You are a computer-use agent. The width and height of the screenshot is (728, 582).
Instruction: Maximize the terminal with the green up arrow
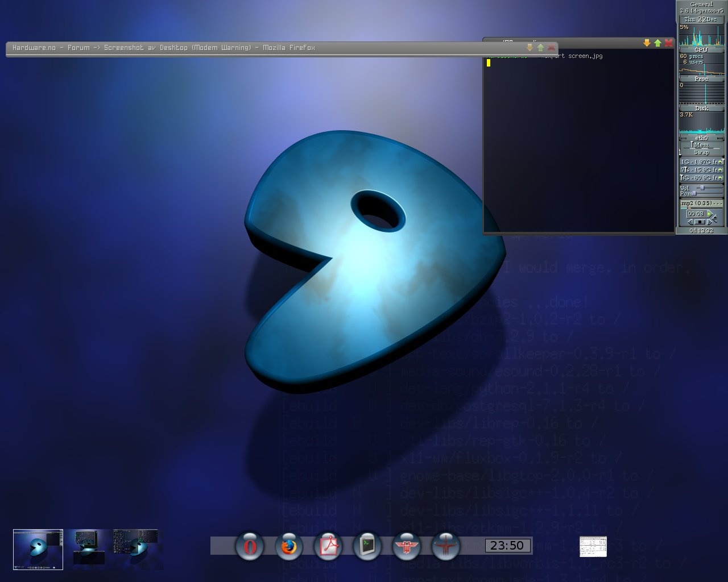(x=657, y=43)
